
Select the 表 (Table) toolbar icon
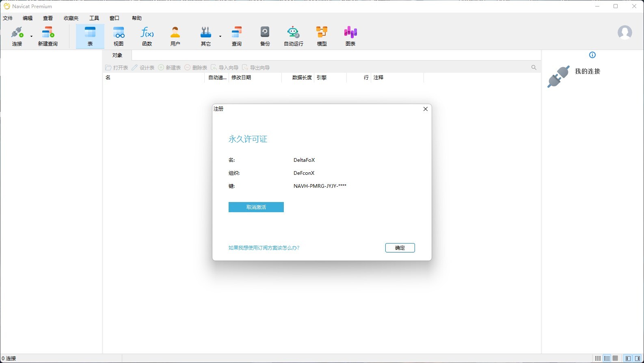90,36
